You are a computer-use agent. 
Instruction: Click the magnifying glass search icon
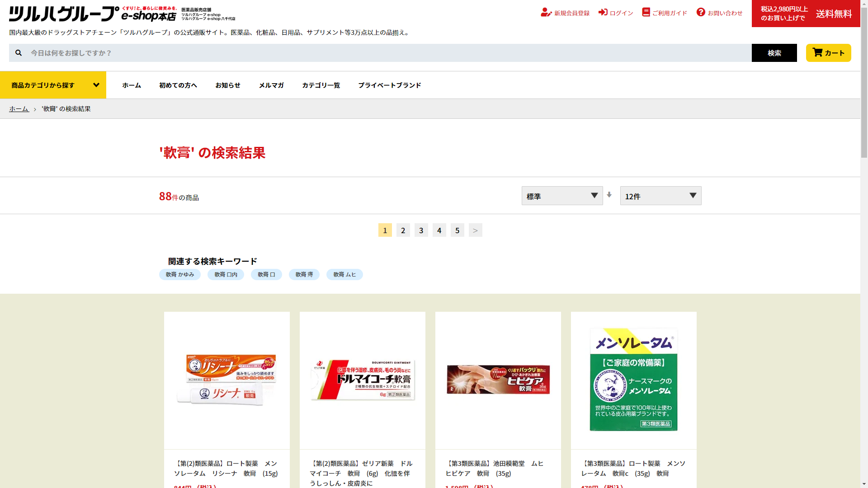19,53
